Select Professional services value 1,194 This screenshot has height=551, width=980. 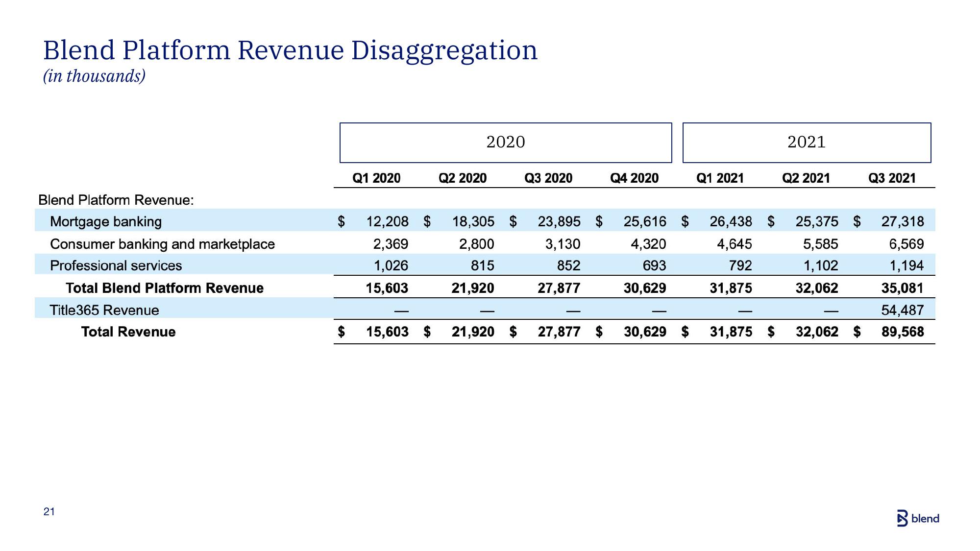coord(907,266)
